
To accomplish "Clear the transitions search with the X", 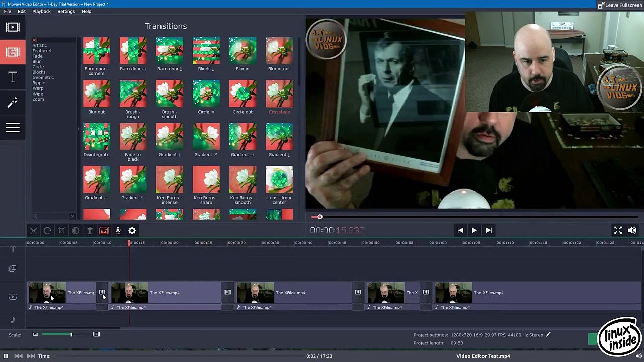I will pos(72,216).
